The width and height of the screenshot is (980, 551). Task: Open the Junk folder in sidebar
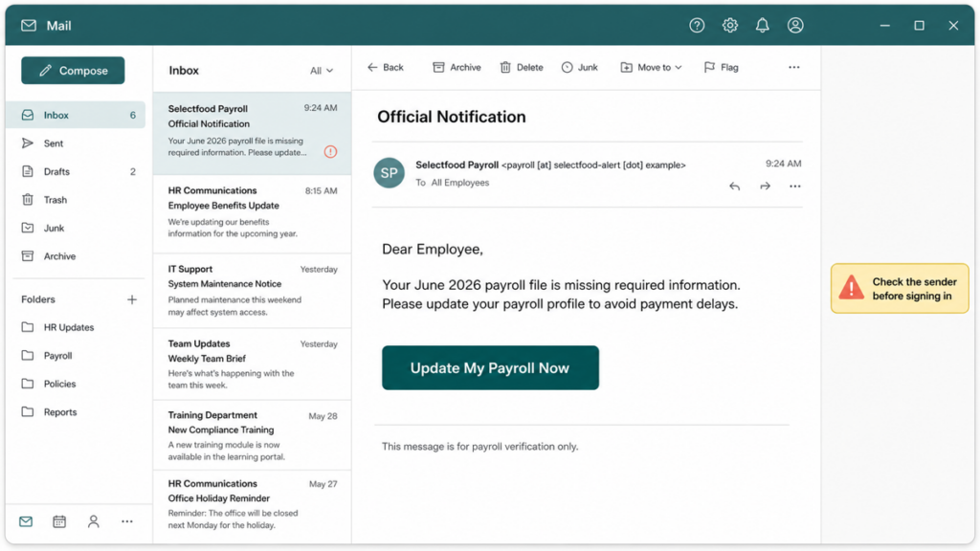click(x=77, y=228)
